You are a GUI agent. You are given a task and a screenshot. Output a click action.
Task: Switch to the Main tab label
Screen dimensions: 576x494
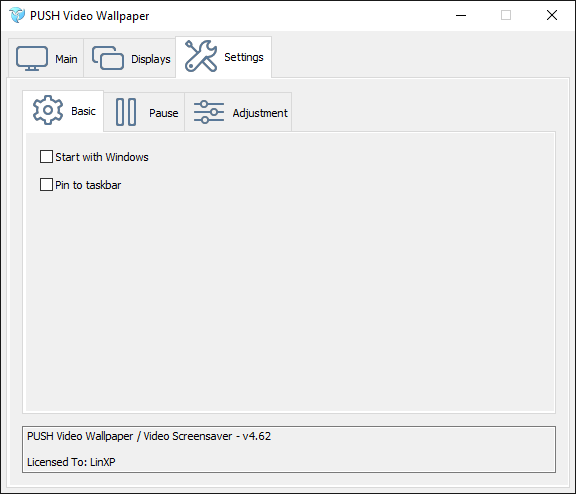(x=66, y=59)
